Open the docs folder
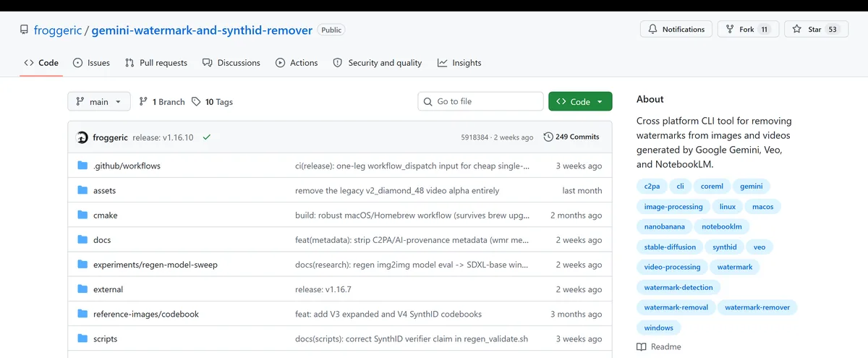The height and width of the screenshot is (358, 868). pyautogui.click(x=102, y=239)
